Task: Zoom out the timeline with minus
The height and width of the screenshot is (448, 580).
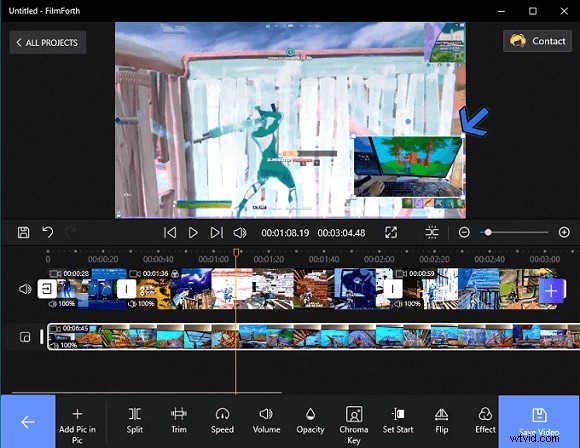Action: (x=464, y=232)
